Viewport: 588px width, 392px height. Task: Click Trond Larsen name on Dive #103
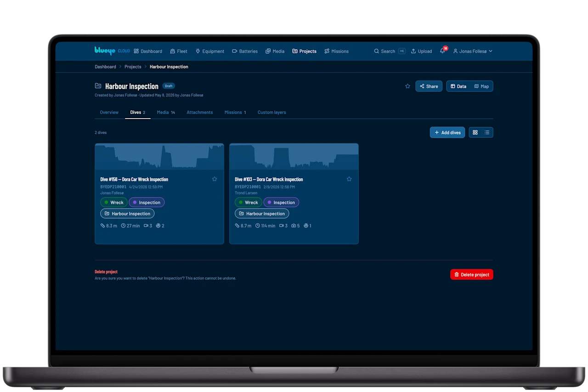coord(246,193)
